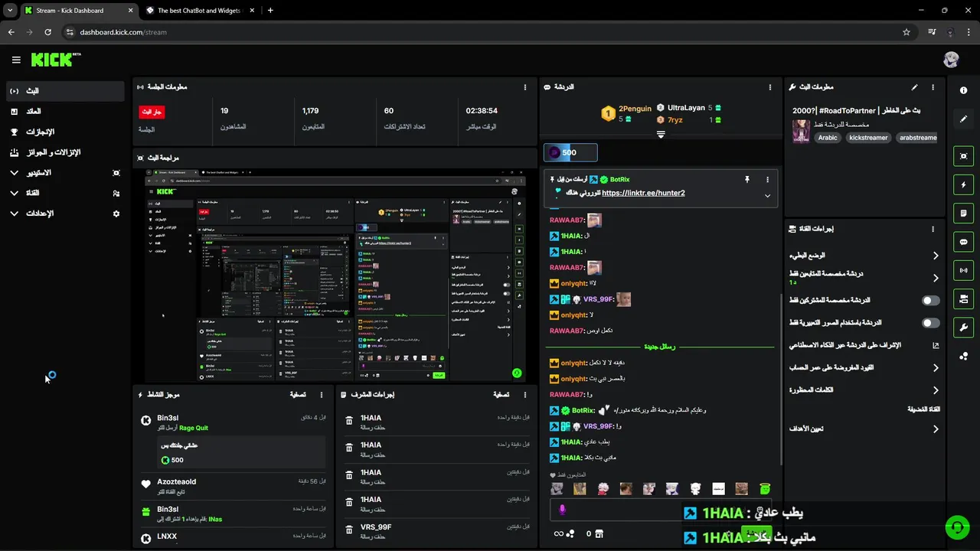The image size is (980, 551).
Task: Open the profile avatar in the top bar
Action: coord(951,60)
